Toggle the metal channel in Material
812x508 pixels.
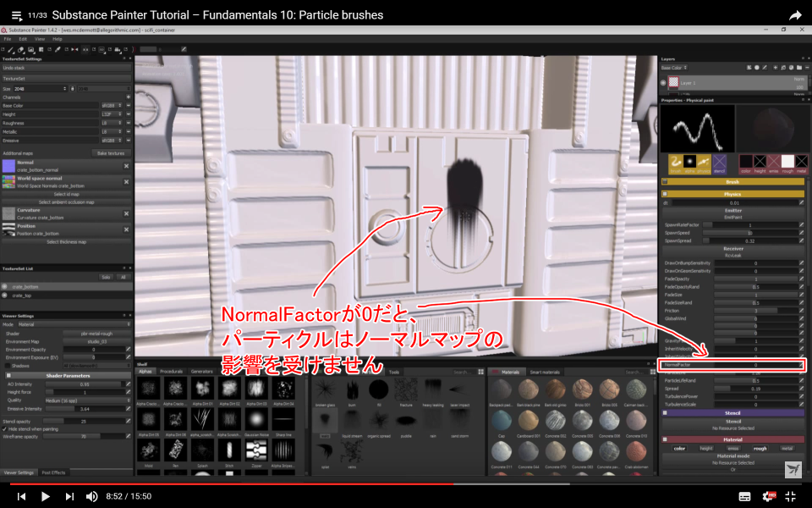(x=787, y=449)
